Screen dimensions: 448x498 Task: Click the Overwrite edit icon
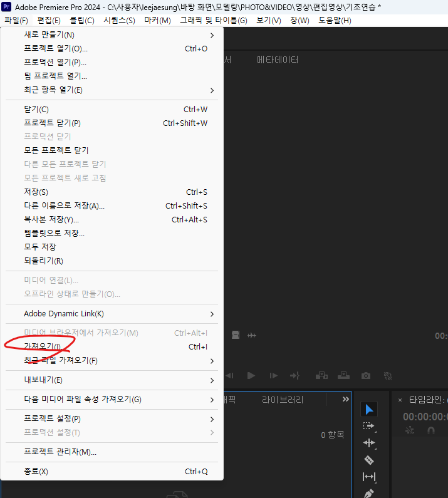click(x=343, y=376)
